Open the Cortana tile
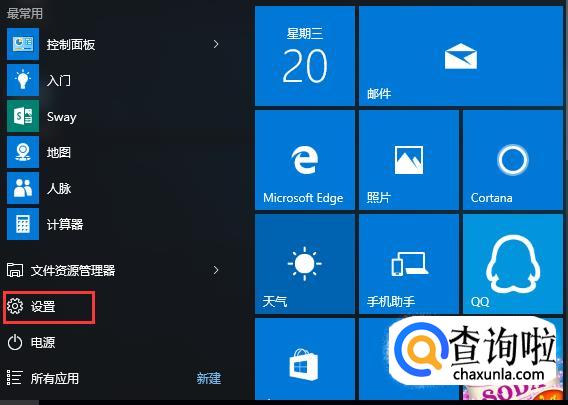568x405 pixels. click(x=513, y=160)
